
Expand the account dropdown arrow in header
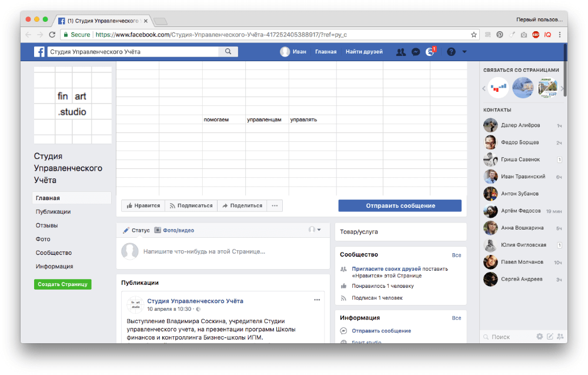[465, 52]
